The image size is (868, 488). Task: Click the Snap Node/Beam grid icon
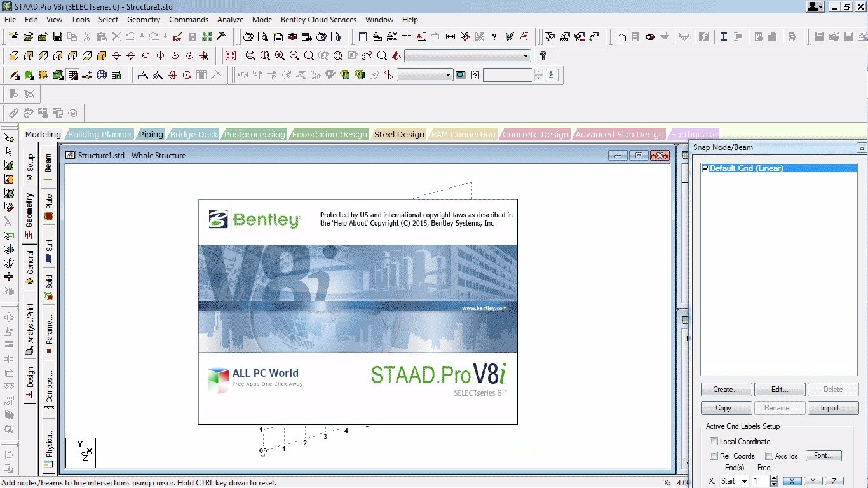(72, 75)
